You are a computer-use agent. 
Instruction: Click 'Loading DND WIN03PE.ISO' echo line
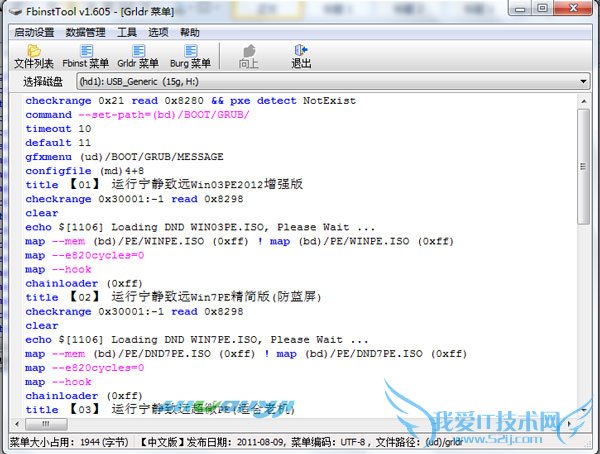pos(200,227)
